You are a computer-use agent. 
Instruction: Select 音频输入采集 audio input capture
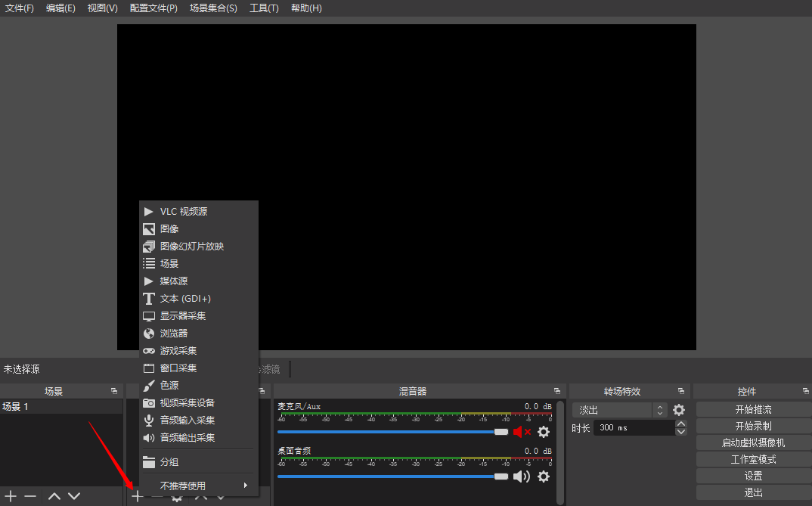click(x=199, y=420)
